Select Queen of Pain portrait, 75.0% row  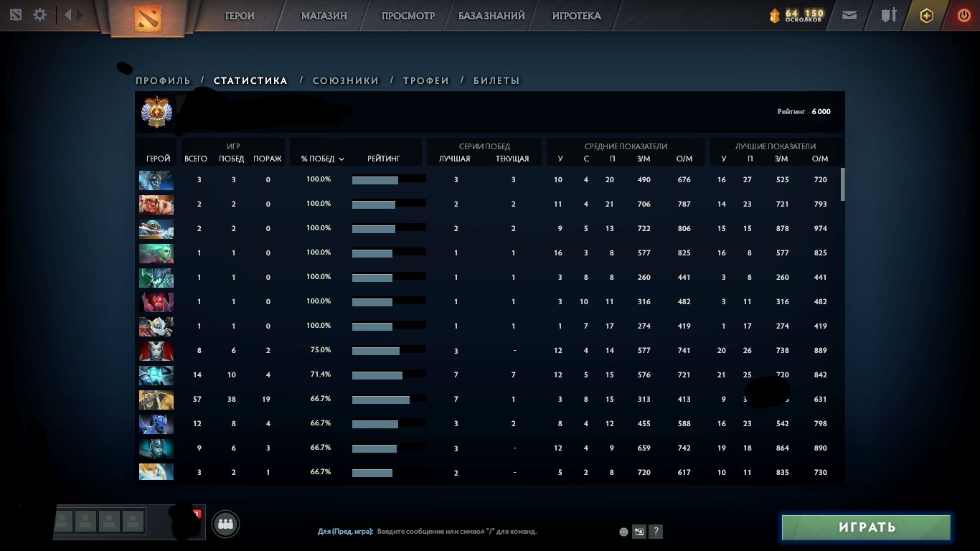click(x=156, y=351)
